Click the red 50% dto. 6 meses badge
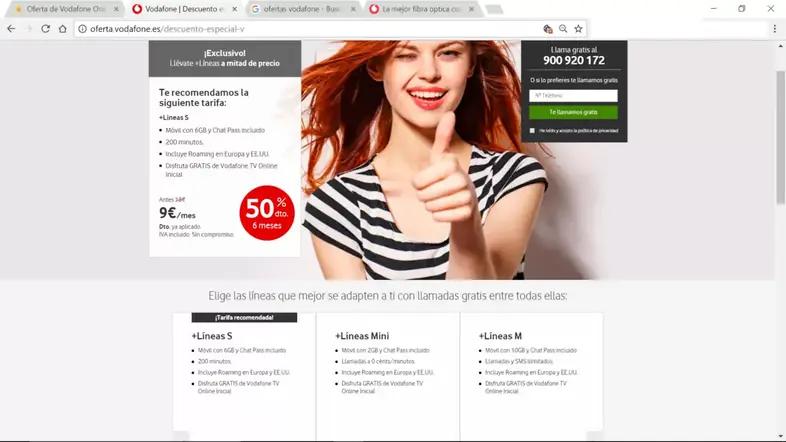786x442 pixels. pyautogui.click(x=267, y=213)
